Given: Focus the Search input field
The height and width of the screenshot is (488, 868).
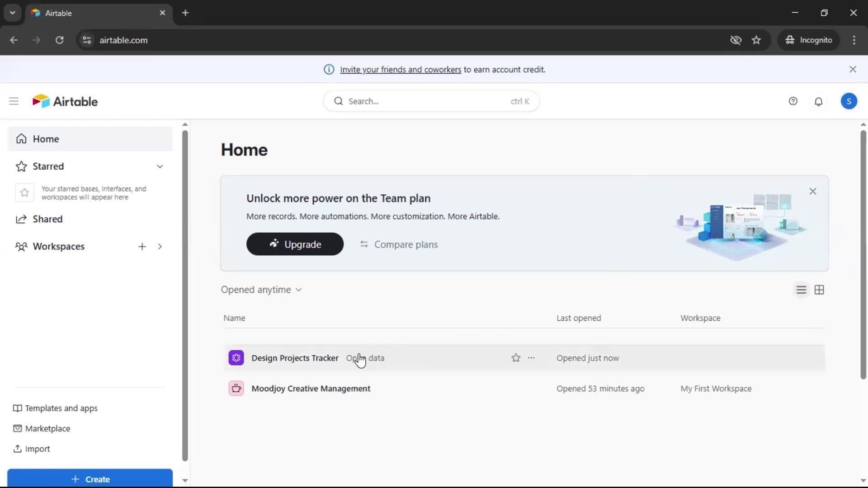Looking at the screenshot, I should tap(425, 101).
